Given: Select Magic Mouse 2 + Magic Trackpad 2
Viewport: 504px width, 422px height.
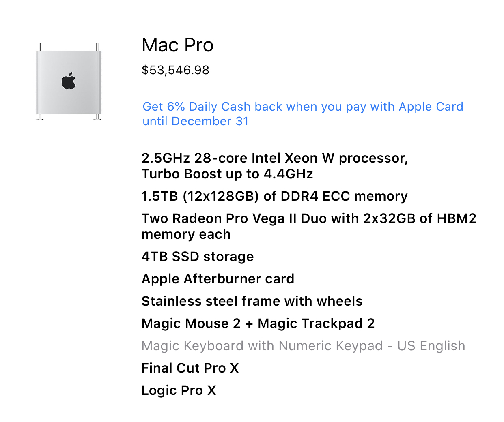Looking at the screenshot, I should tap(258, 323).
